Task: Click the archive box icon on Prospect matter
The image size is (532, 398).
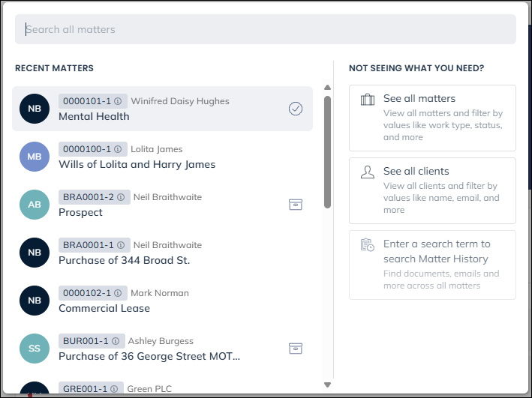Action: pos(296,205)
